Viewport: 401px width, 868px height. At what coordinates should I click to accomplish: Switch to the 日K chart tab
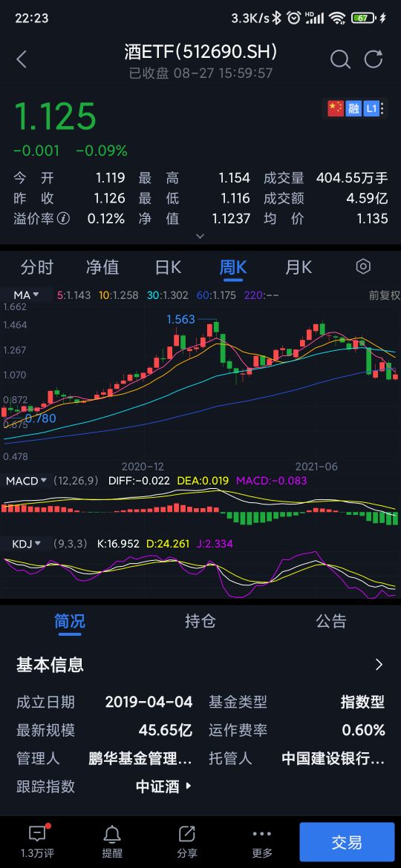[168, 267]
